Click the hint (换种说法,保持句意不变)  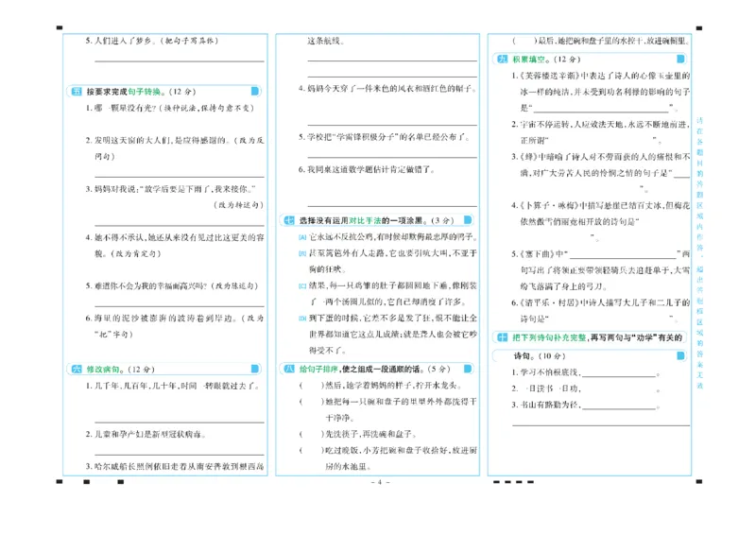click(x=206, y=108)
